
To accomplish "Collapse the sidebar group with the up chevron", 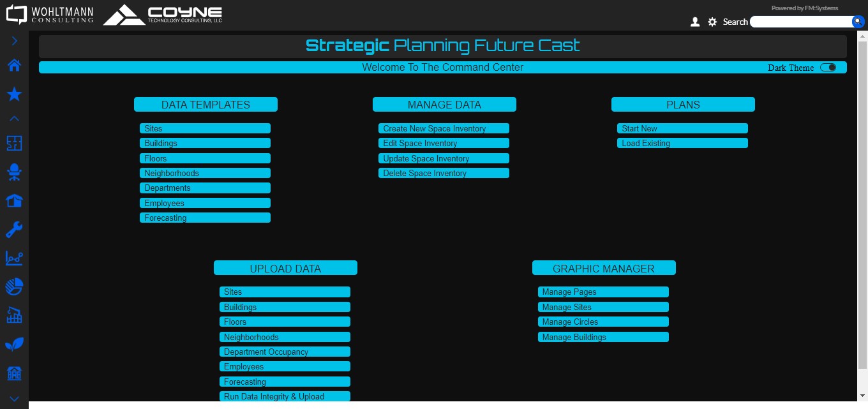I will pos(14,119).
